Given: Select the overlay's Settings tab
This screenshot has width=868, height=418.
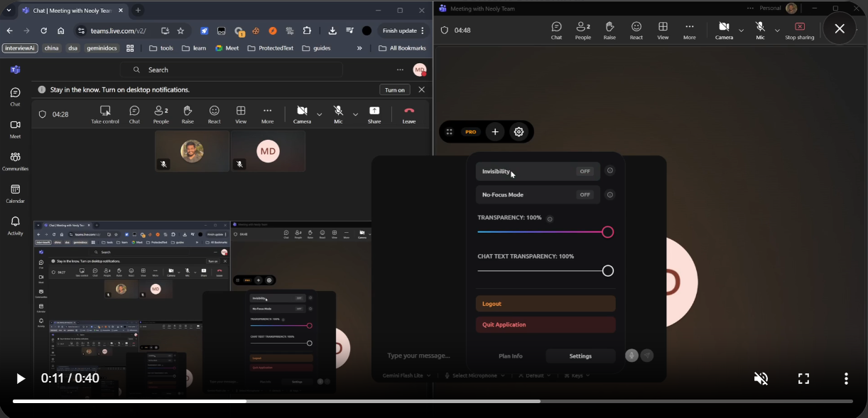Looking at the screenshot, I should click(580, 356).
